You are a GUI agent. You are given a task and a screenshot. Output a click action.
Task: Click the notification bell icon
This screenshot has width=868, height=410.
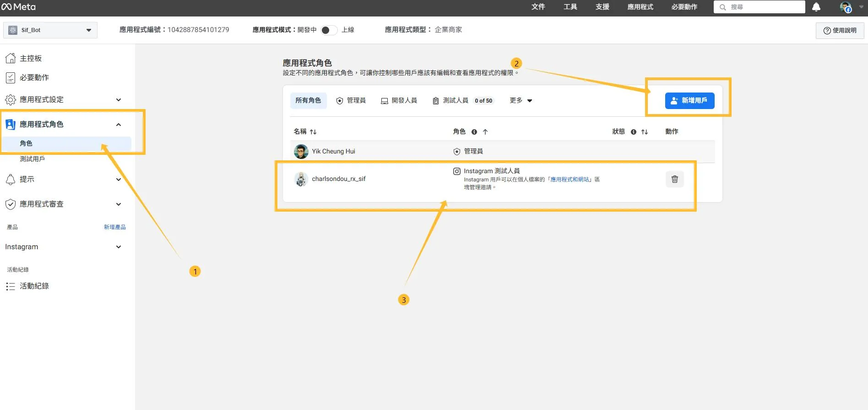pyautogui.click(x=816, y=7)
